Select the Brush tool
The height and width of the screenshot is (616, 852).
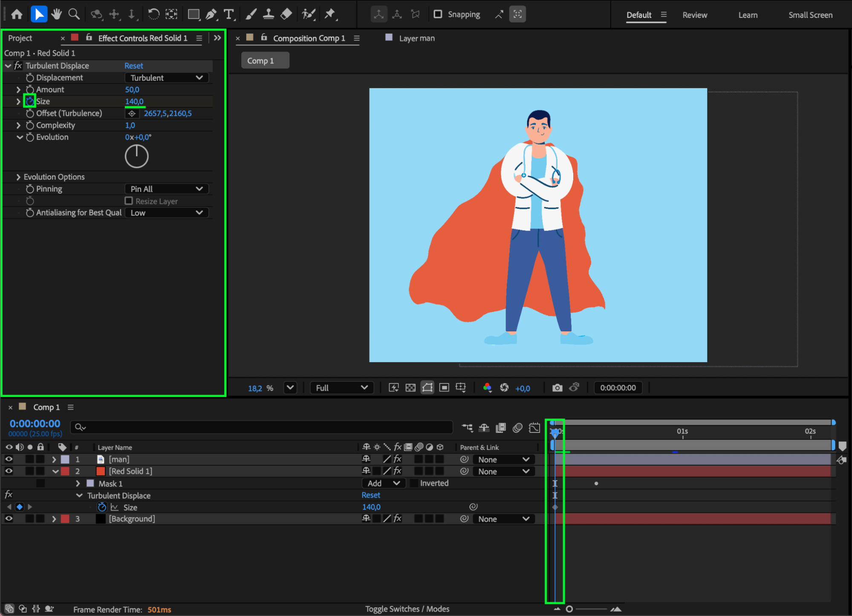[251, 14]
